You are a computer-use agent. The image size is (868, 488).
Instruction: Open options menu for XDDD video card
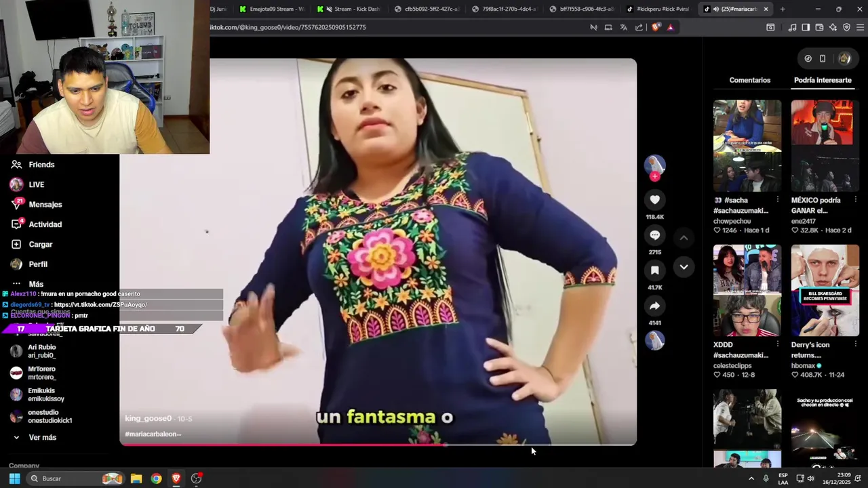click(x=777, y=344)
